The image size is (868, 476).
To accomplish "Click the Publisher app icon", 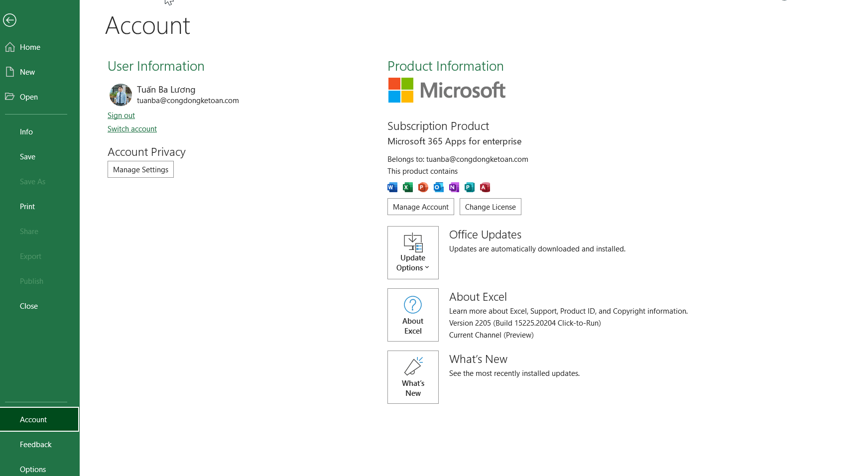I will [470, 187].
